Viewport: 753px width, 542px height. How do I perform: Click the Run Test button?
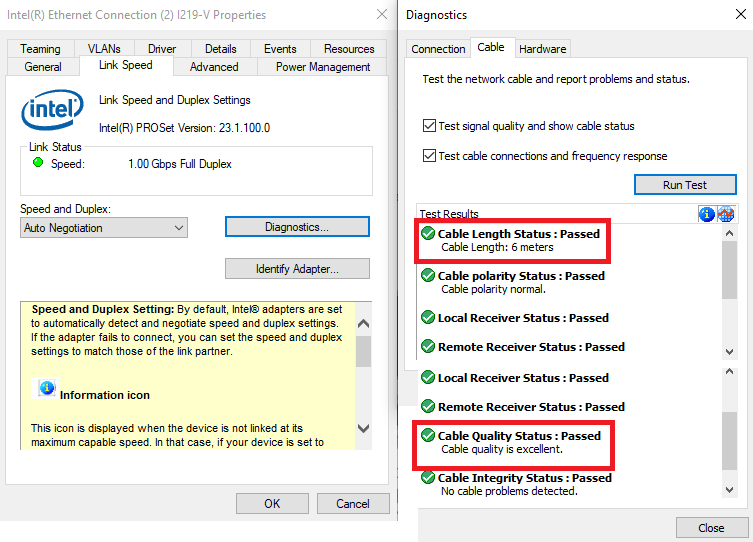[x=685, y=185]
